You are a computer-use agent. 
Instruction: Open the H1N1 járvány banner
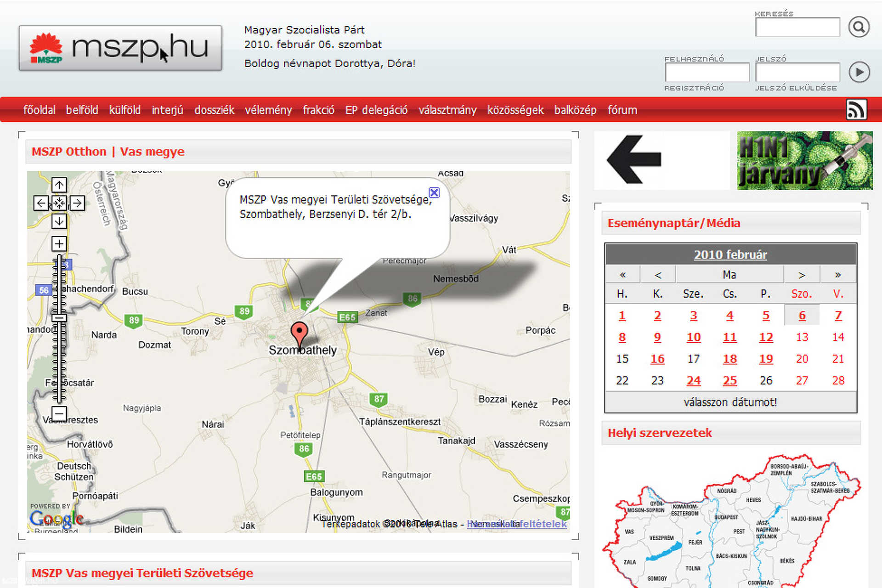click(805, 160)
